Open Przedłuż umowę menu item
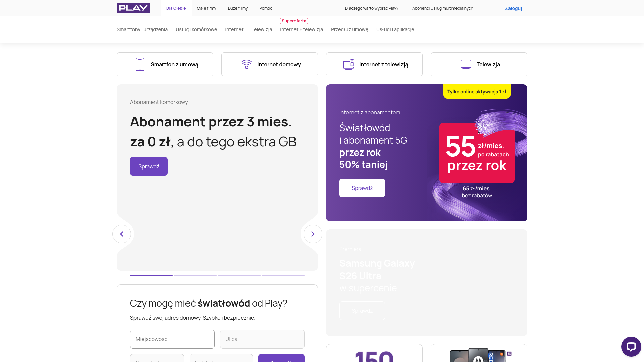This screenshot has height=362, width=644. (x=350, y=29)
